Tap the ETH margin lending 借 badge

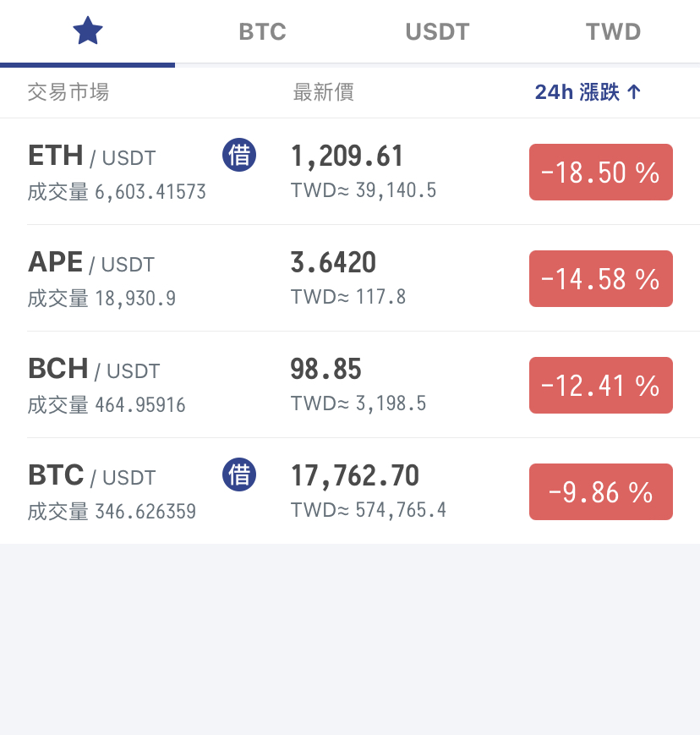click(x=239, y=155)
